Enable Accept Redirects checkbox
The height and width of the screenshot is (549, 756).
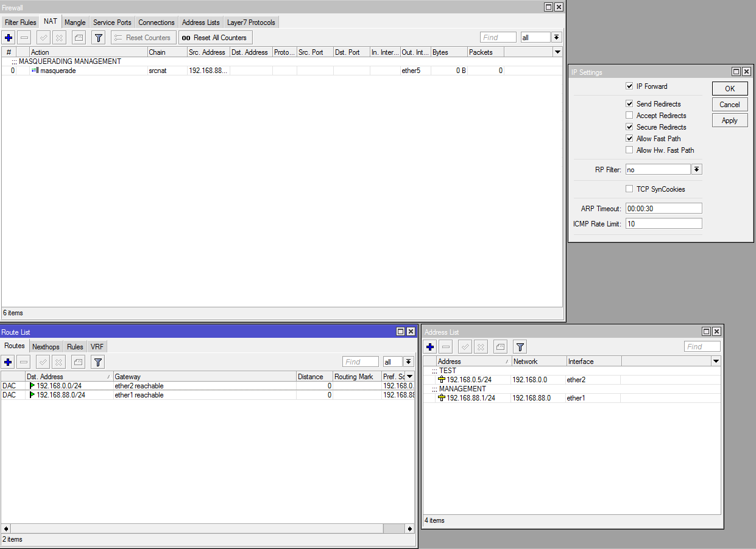[x=629, y=116]
